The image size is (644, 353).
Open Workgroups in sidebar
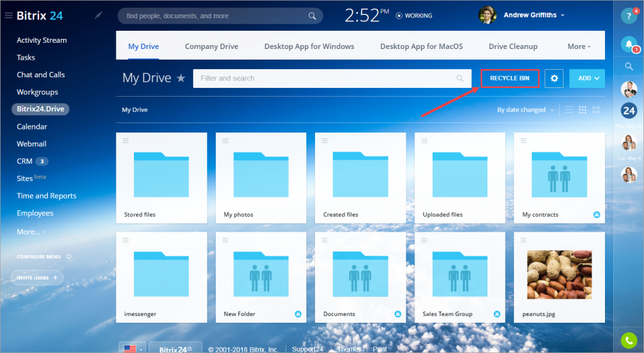pos(37,92)
